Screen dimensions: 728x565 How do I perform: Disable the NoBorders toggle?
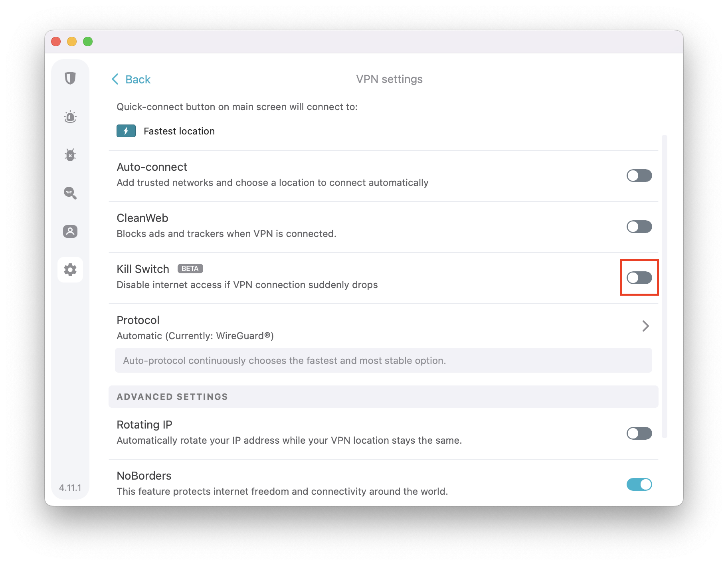[x=639, y=484]
